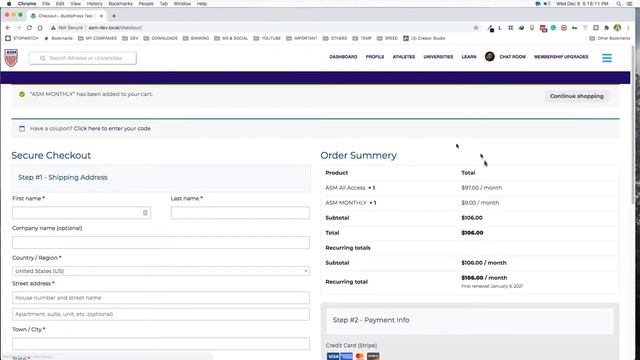
Task: Click the First name input
Action: [x=82, y=213]
